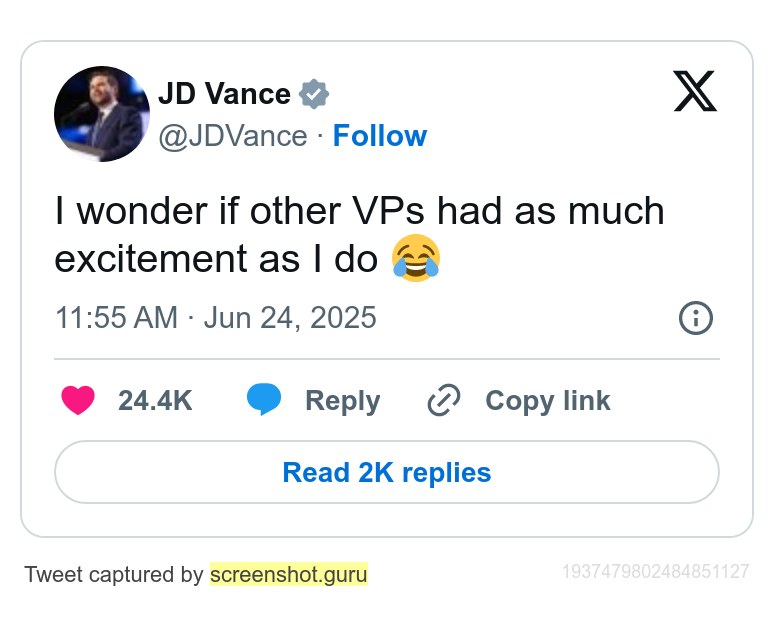
Task: Open the 11:55 AM Jun 24, 2025 timestamp
Action: (x=216, y=317)
